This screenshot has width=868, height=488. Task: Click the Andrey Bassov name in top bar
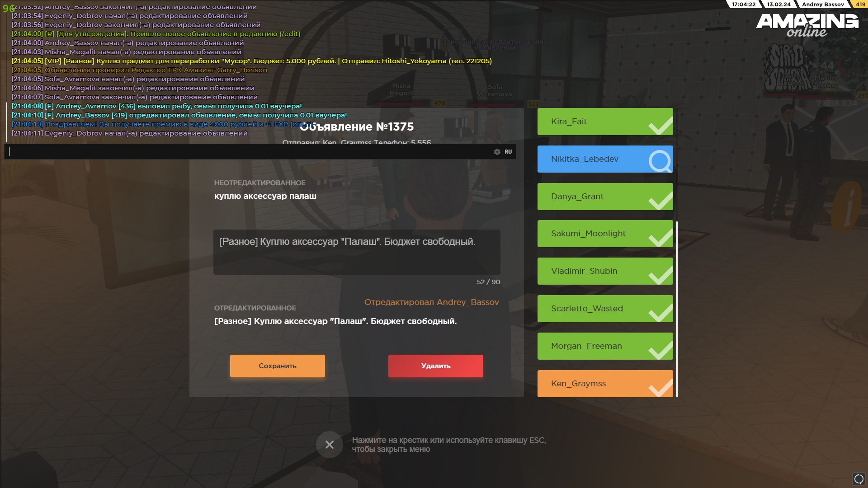(823, 5)
